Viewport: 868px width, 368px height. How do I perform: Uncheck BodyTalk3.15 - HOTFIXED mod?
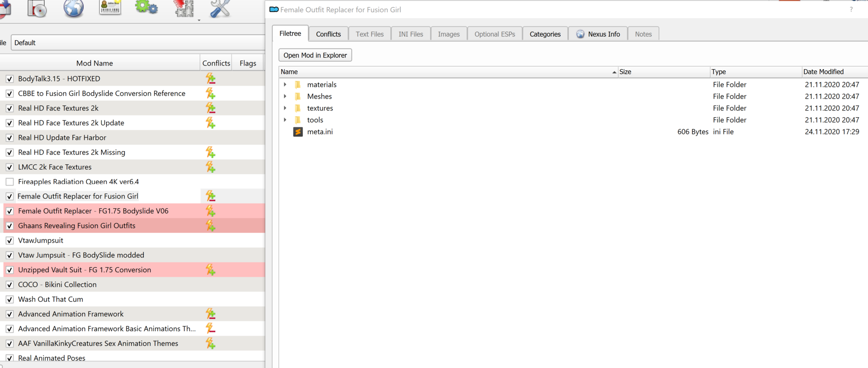(x=9, y=79)
